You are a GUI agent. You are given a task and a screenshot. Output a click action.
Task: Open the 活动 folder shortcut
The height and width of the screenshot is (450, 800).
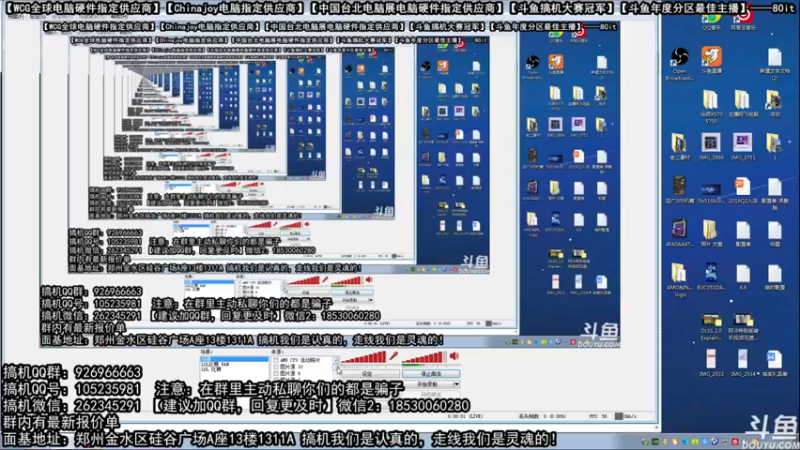pos(774,104)
